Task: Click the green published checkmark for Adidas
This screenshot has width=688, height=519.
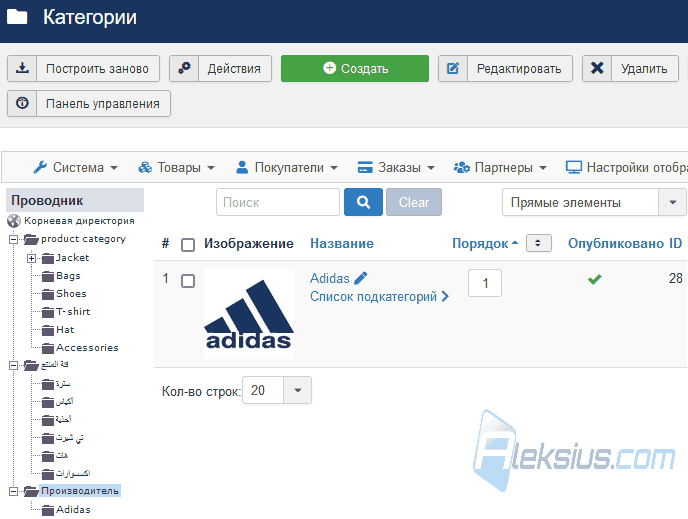Action: [595, 279]
